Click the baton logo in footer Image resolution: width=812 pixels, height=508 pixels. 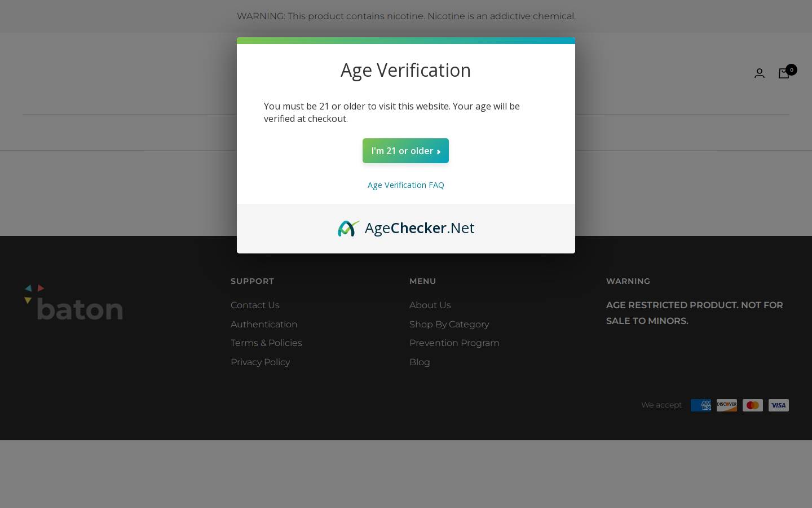tap(73, 302)
